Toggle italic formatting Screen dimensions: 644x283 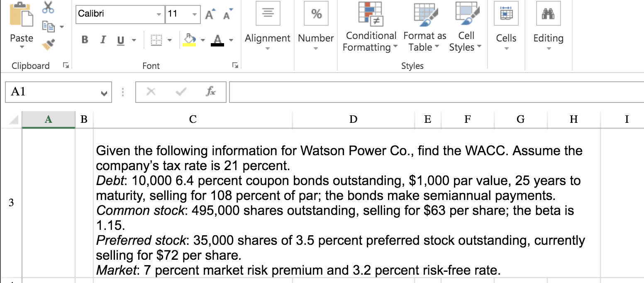click(102, 40)
